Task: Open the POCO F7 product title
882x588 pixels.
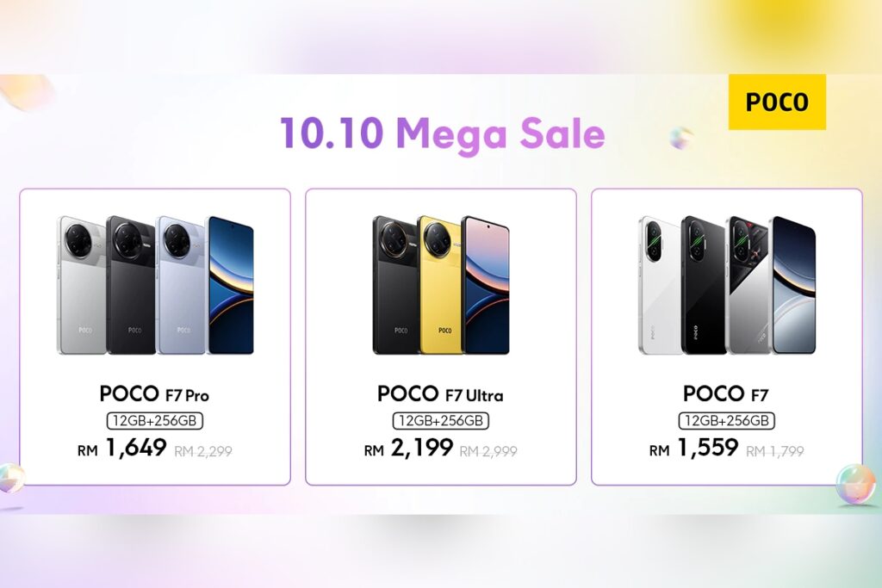Action: 725,394
